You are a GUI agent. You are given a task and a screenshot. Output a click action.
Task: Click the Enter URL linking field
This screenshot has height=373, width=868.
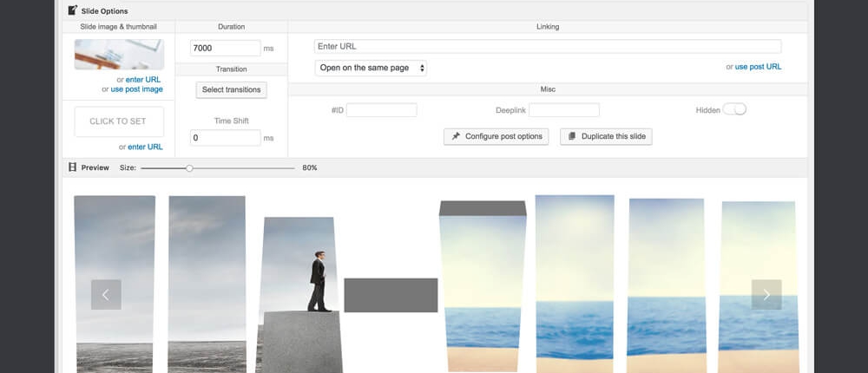(547, 47)
